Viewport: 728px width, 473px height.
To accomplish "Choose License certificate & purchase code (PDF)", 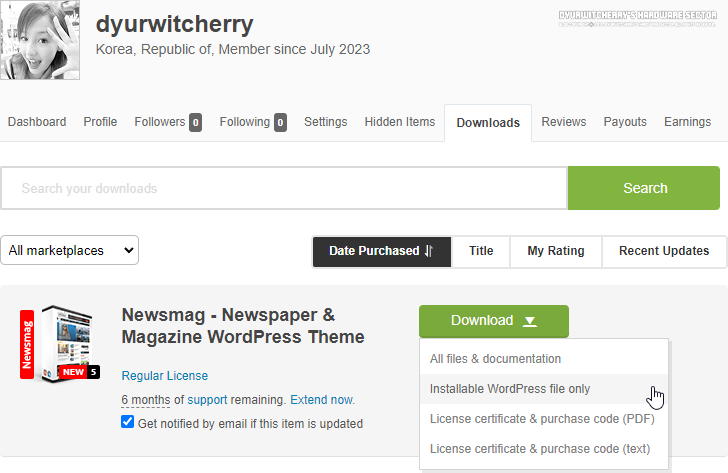I will 544,419.
